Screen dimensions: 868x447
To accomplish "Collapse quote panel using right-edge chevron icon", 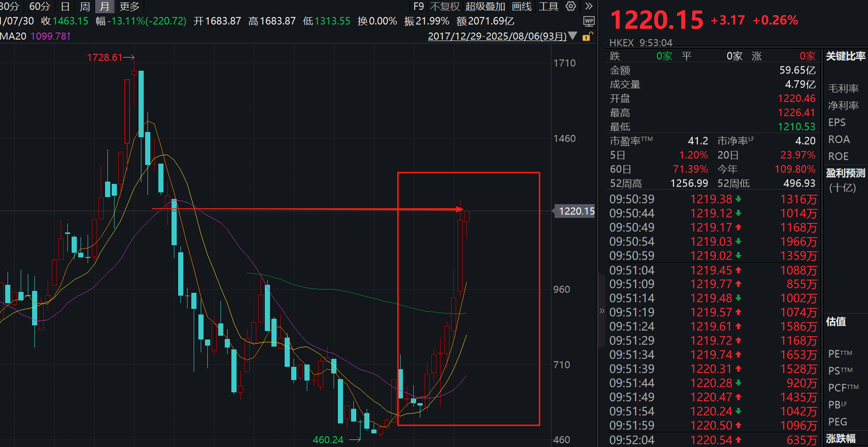I will point(602,310).
